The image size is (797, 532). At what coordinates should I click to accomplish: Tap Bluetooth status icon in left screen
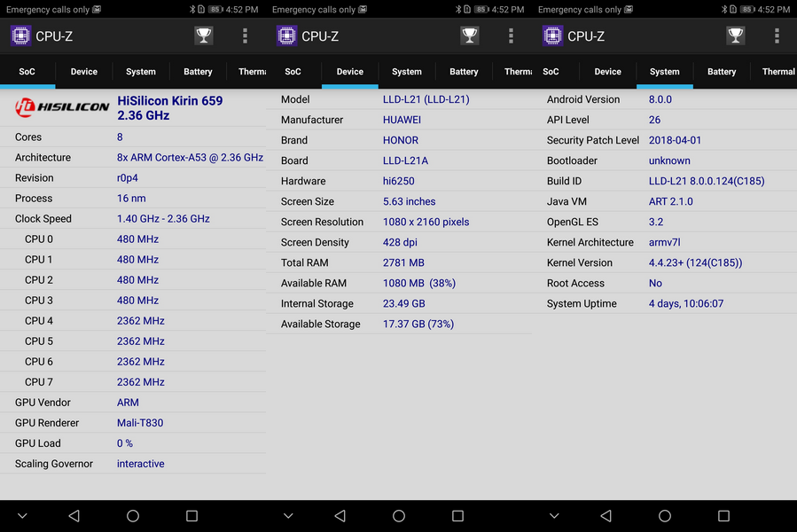pyautogui.click(x=192, y=9)
